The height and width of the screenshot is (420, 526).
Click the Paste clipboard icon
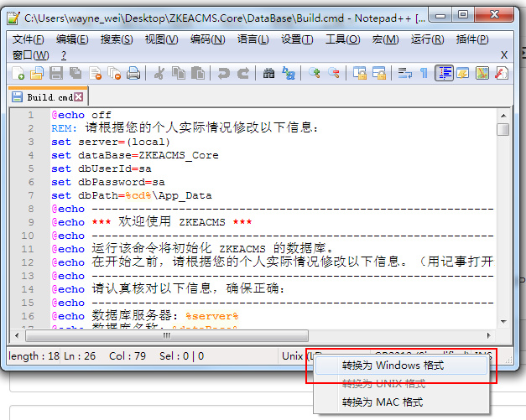point(198,73)
